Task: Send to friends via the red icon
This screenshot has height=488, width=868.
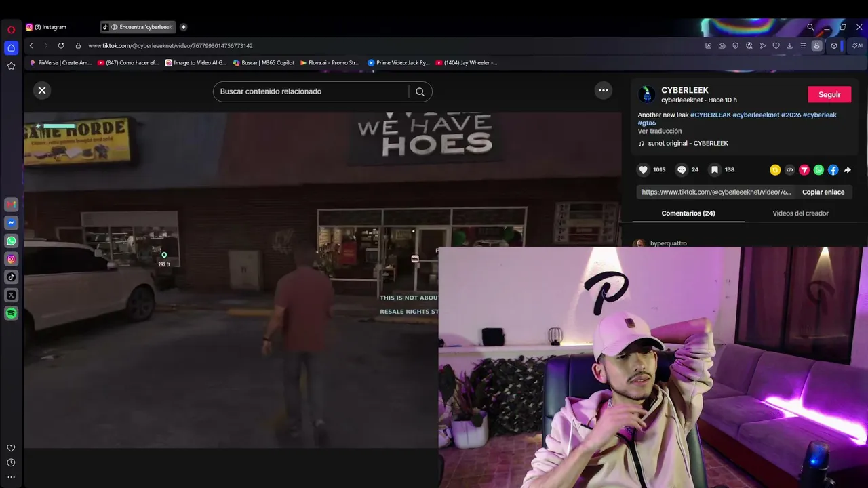Action: (804, 170)
